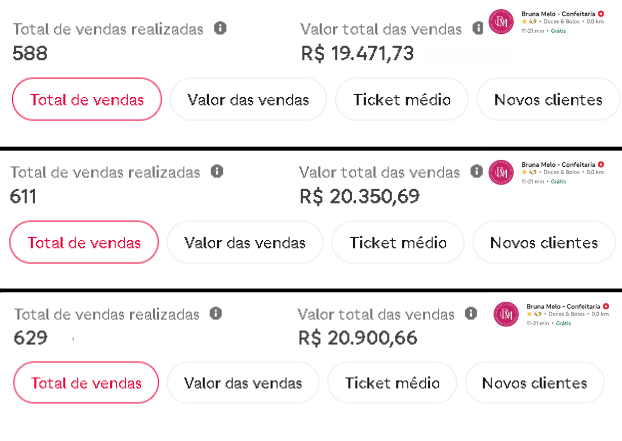The height and width of the screenshot is (441, 622).
Task: Select Total de vendas tab under the 588 count
Action: 87,99
